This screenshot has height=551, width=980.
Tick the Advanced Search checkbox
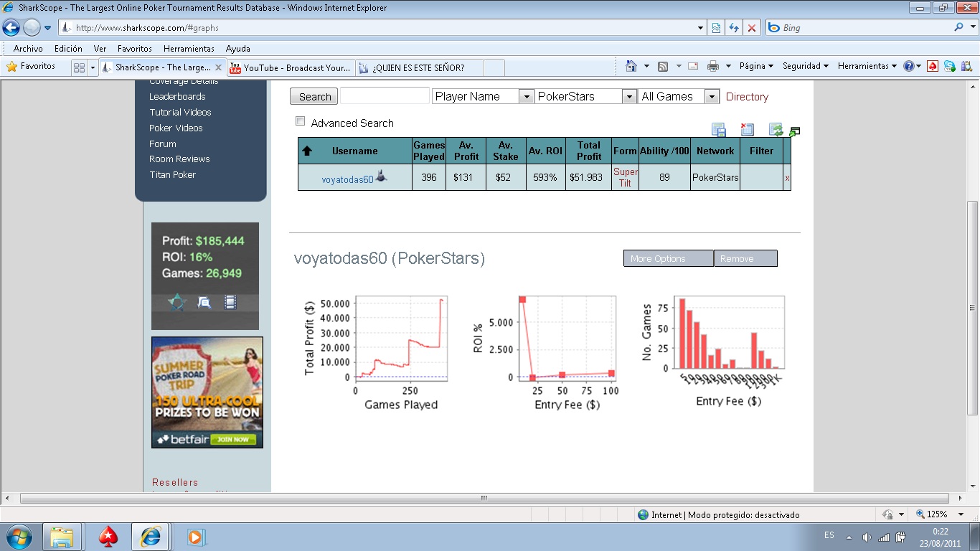pos(301,121)
